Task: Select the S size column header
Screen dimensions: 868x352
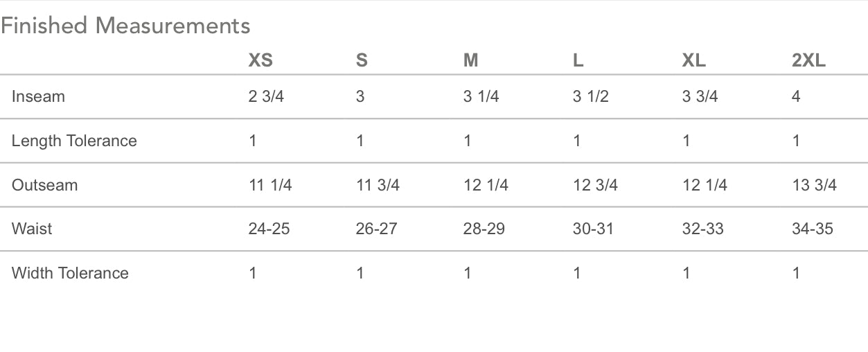Action: 362,61
